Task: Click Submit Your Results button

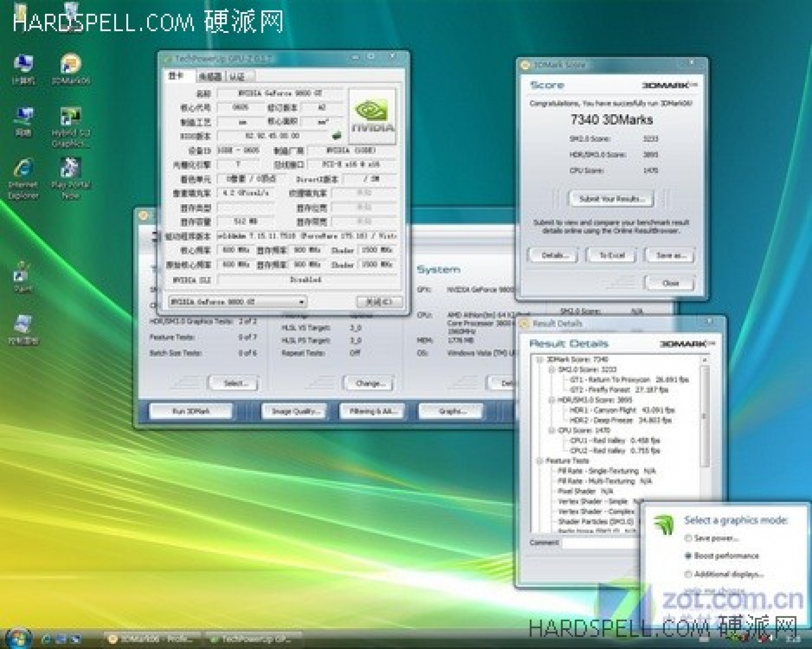Action: point(612,199)
